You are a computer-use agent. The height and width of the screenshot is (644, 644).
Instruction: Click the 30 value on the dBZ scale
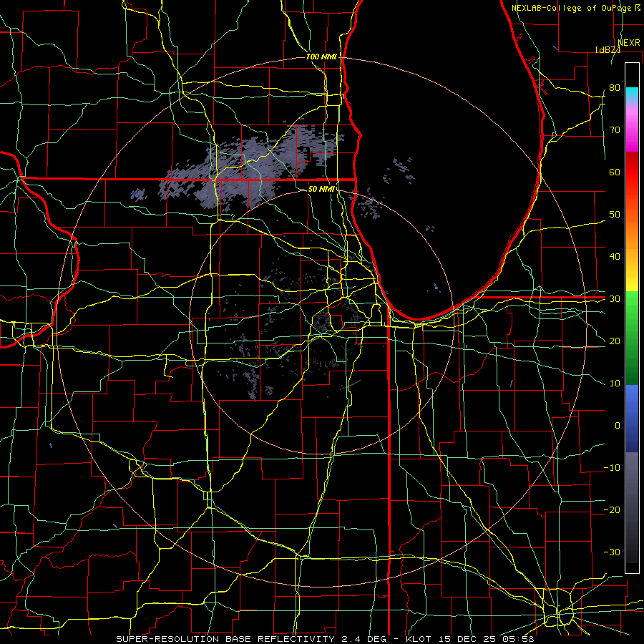[x=615, y=299]
